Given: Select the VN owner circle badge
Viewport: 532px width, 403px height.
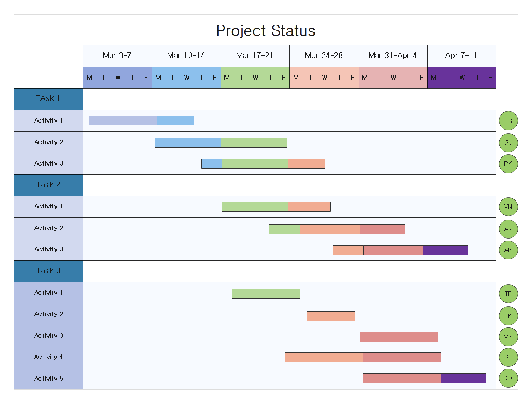Looking at the screenshot, I should coord(508,207).
